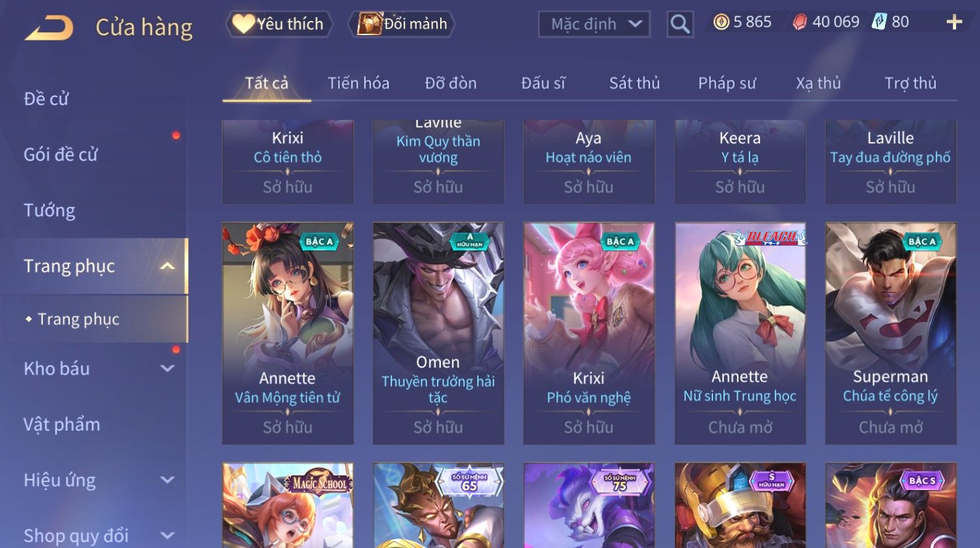Tap the blue voucher icon showing 80
This screenshot has height=548, width=980.
(879, 22)
